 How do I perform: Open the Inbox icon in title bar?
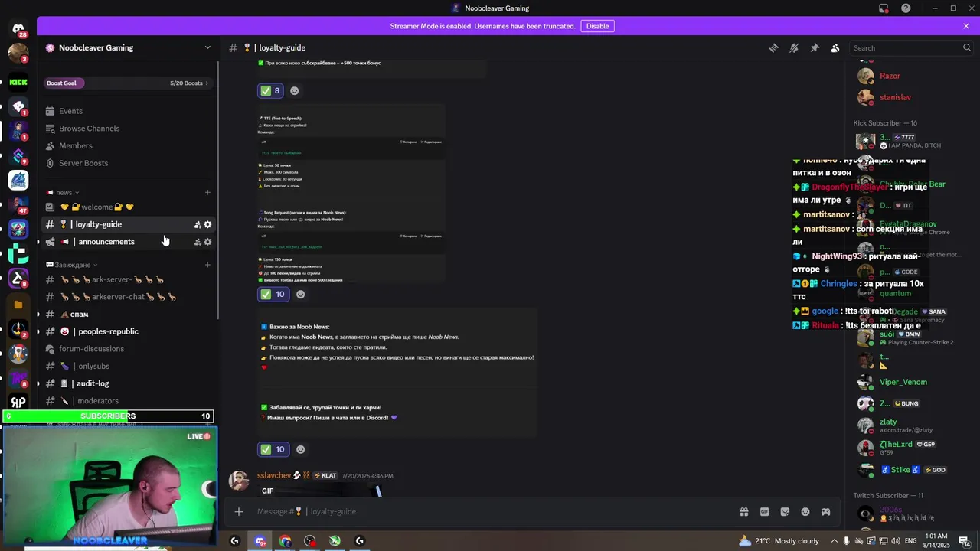click(x=884, y=8)
